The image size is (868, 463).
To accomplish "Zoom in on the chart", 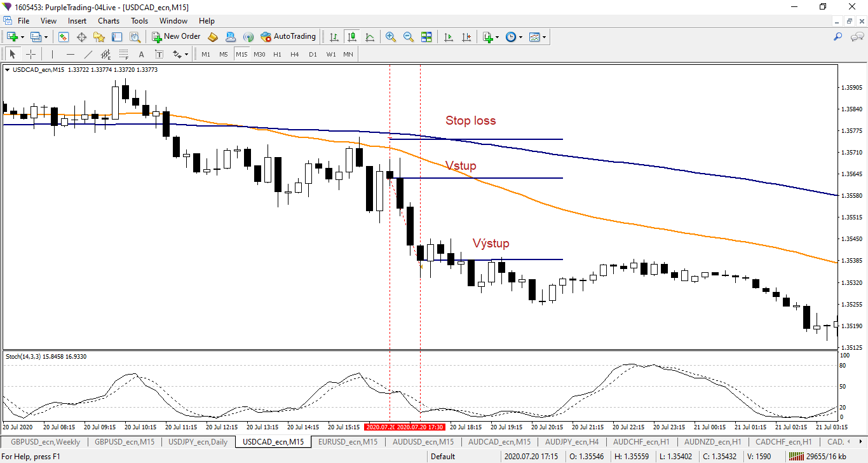I will click(x=391, y=37).
